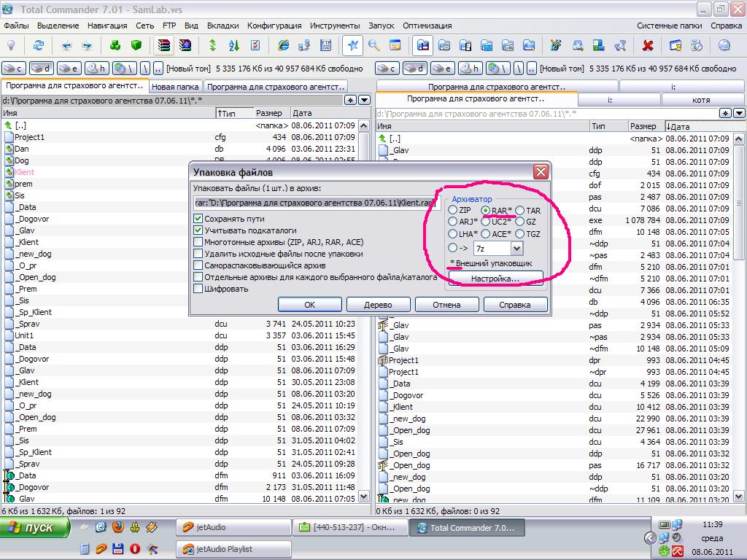Image resolution: width=747 pixels, height=560 pixels.
Task: Click the single green cube icon
Action: [136, 46]
